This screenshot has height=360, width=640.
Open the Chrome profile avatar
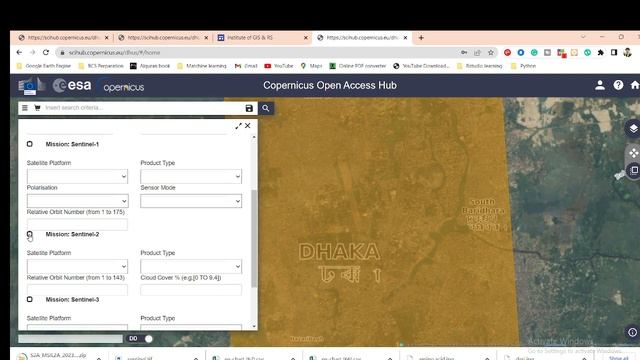pyautogui.click(x=627, y=53)
